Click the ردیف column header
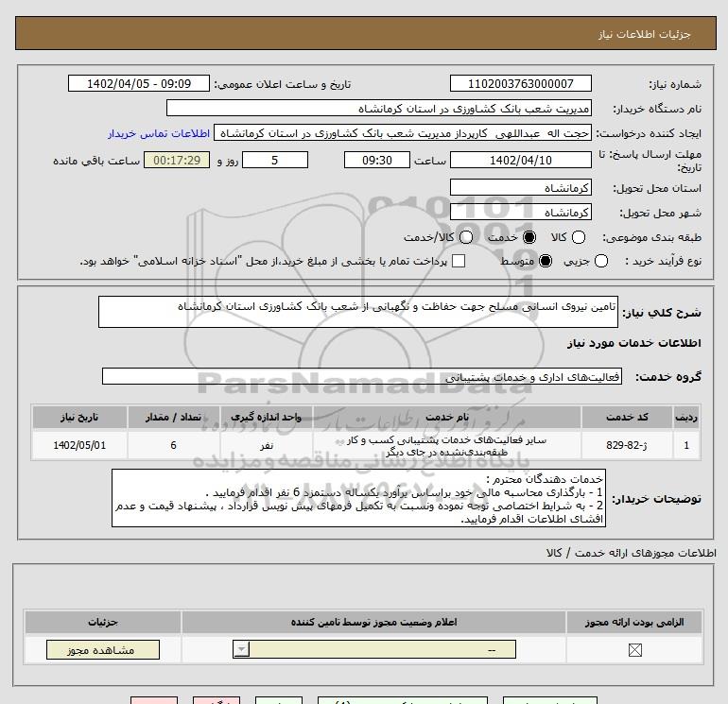Image resolution: width=728 pixels, height=704 pixels. 686,417
